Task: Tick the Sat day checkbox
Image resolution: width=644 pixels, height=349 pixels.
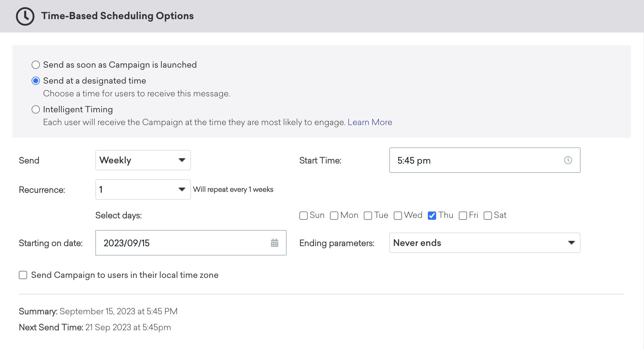Action: (x=488, y=216)
